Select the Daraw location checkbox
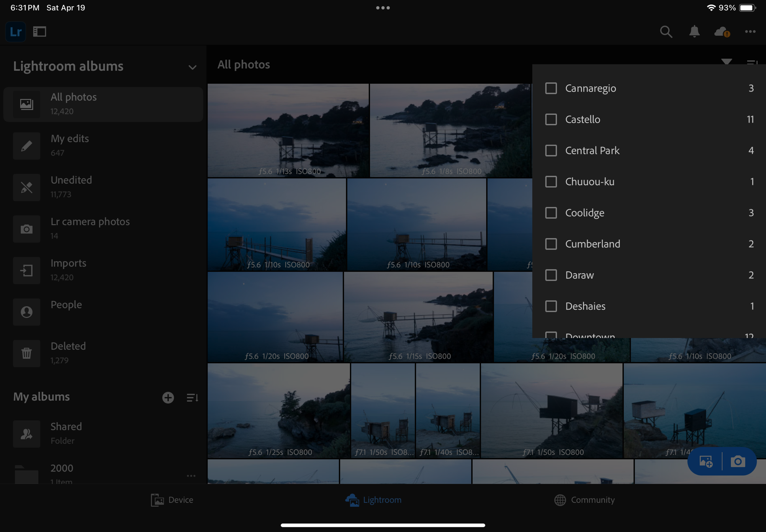The width and height of the screenshot is (766, 532). [551, 275]
